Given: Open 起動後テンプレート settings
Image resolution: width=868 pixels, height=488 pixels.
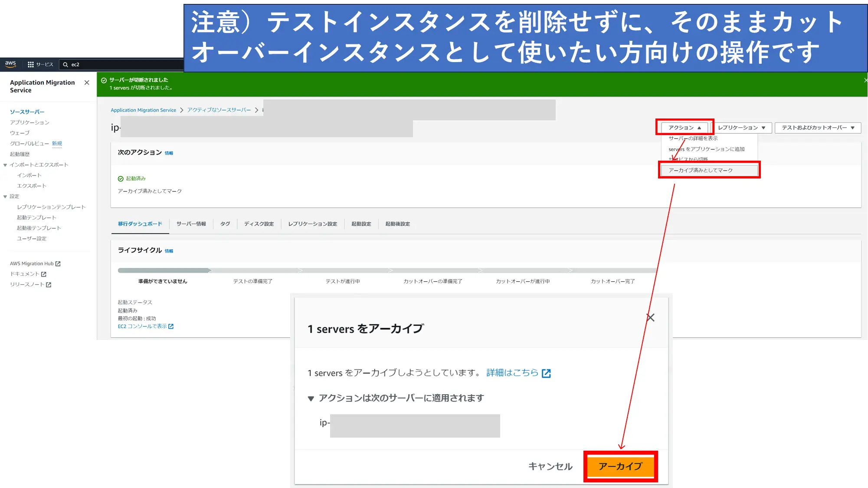Looking at the screenshot, I should (x=39, y=228).
